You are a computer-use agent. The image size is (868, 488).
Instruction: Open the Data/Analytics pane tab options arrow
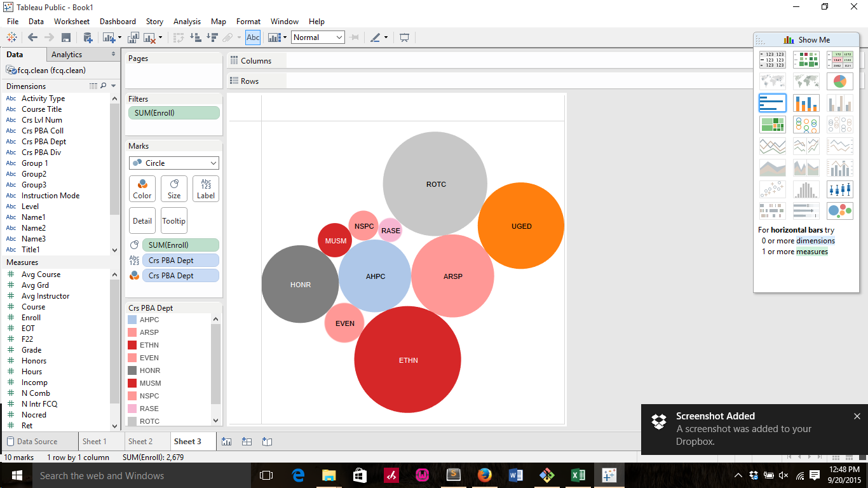pos(114,55)
